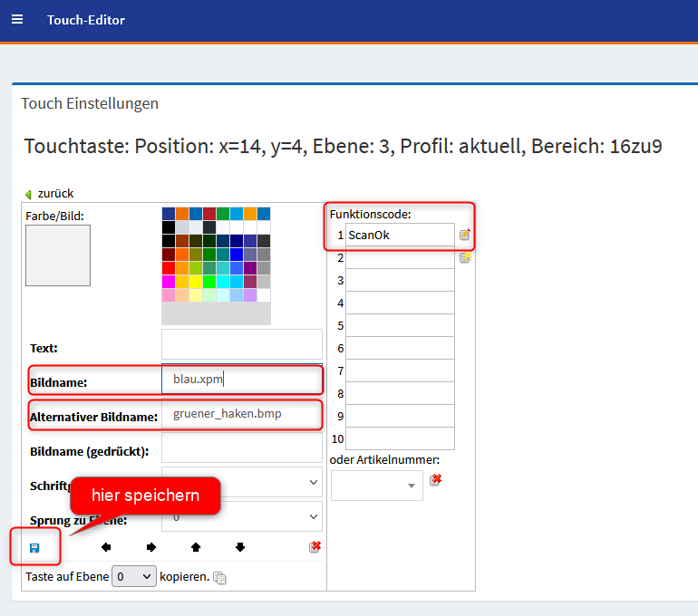Click the up arrow icon
Screen dimensions: 698x616
(x=195, y=547)
